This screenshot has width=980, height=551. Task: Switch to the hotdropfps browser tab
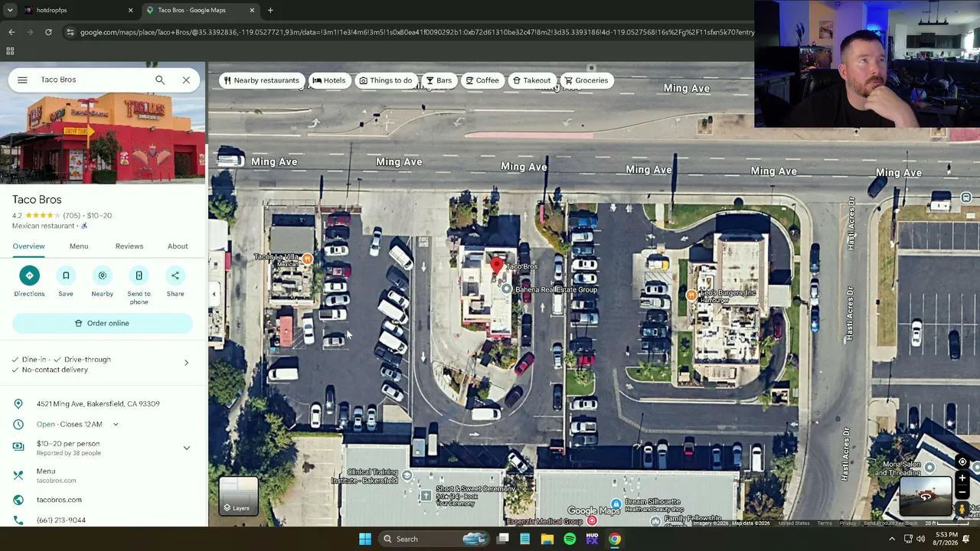[x=77, y=10]
